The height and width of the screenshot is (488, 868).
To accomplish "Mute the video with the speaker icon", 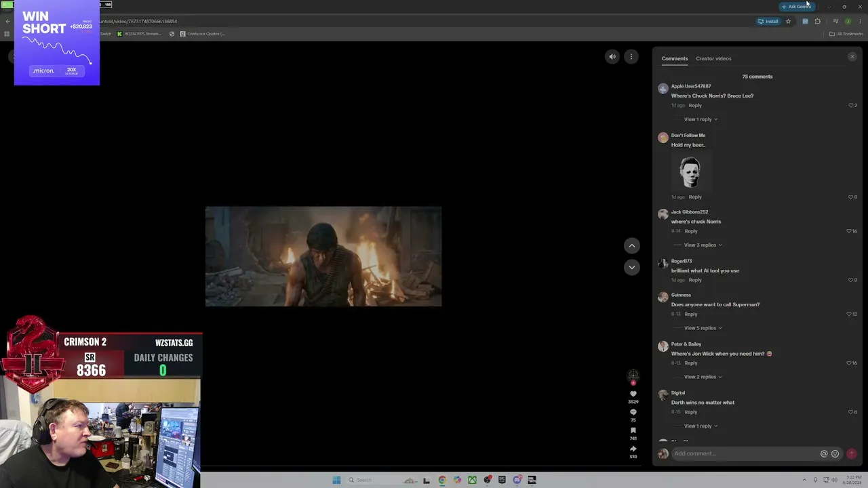I will pos(612,57).
